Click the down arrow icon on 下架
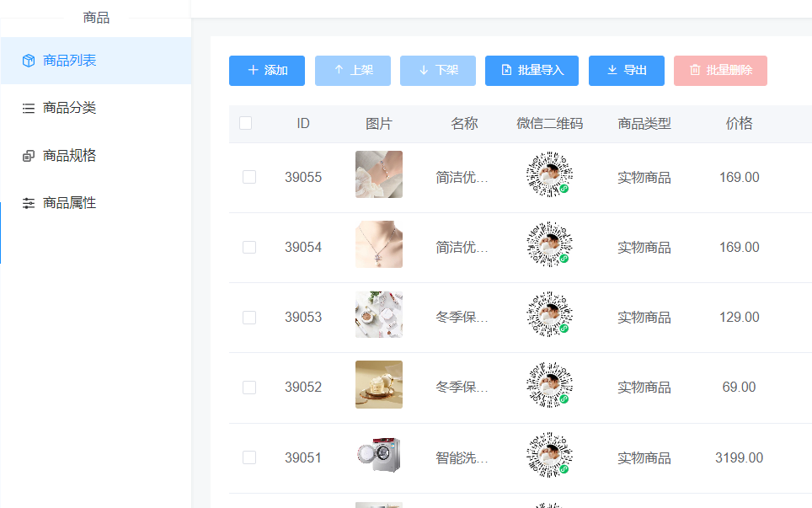The image size is (812, 508). [x=424, y=70]
